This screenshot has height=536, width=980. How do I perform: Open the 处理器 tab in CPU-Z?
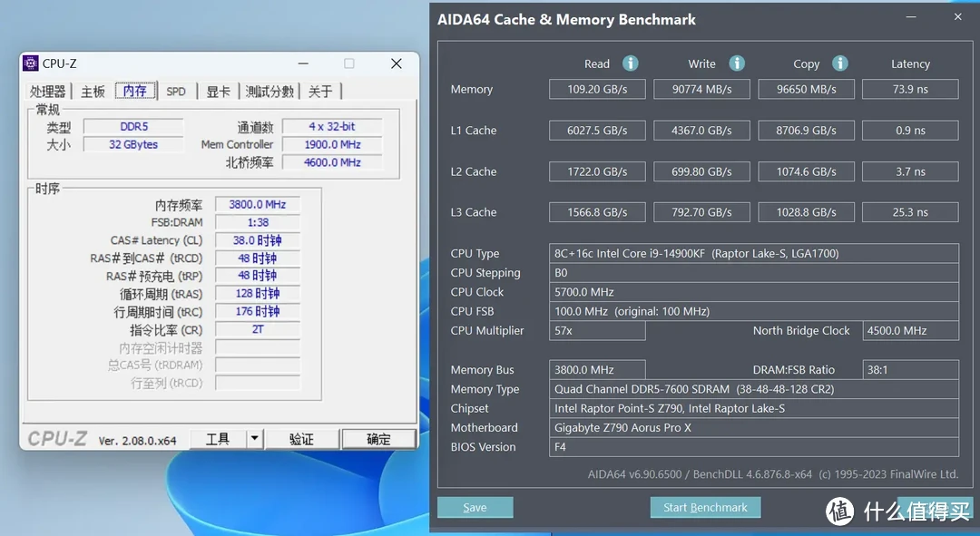click(x=47, y=92)
